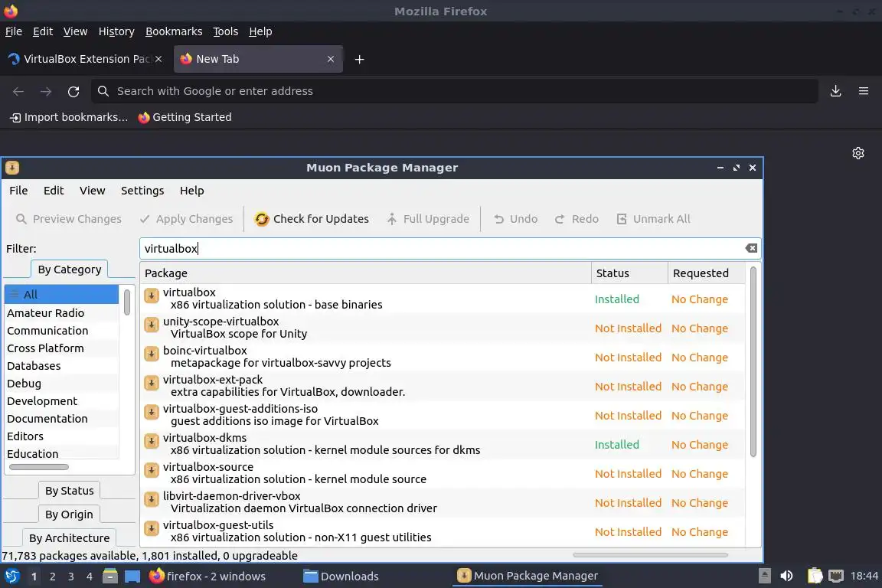Select the Communication category
The height and width of the screenshot is (588, 882).
(61, 331)
